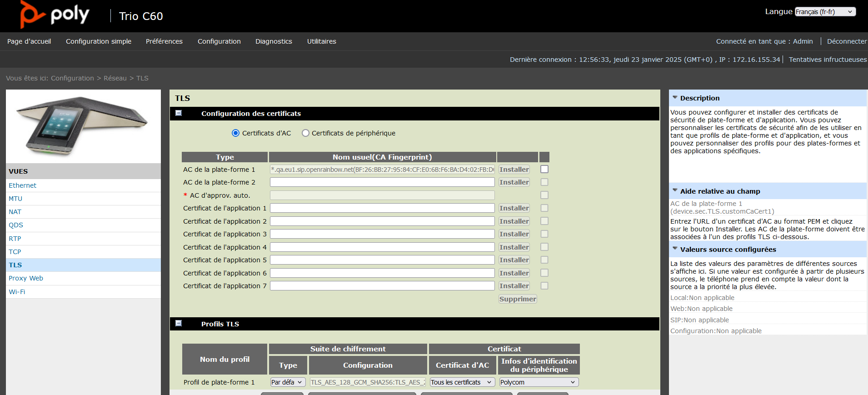Click the Poly logo icon

[32, 15]
